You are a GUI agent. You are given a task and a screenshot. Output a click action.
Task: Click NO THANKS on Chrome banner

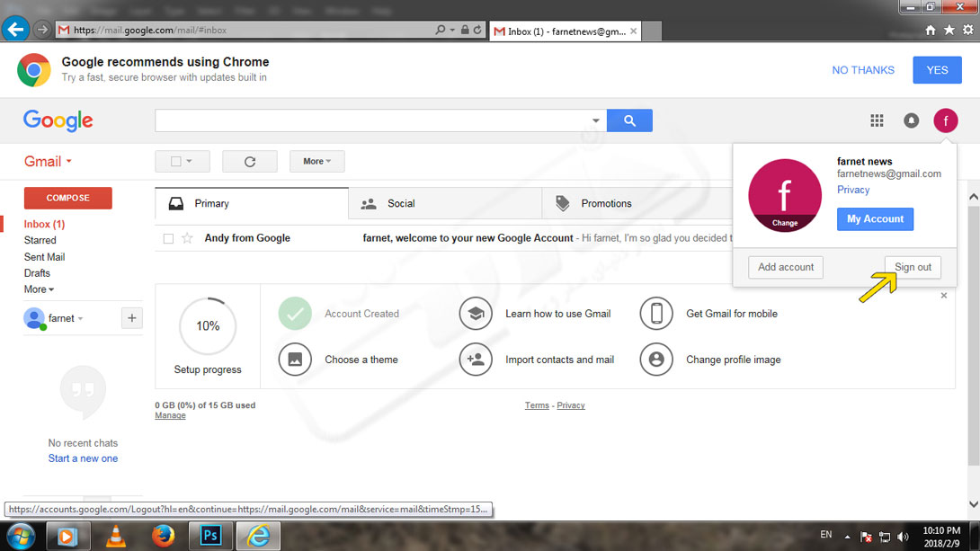click(x=863, y=70)
